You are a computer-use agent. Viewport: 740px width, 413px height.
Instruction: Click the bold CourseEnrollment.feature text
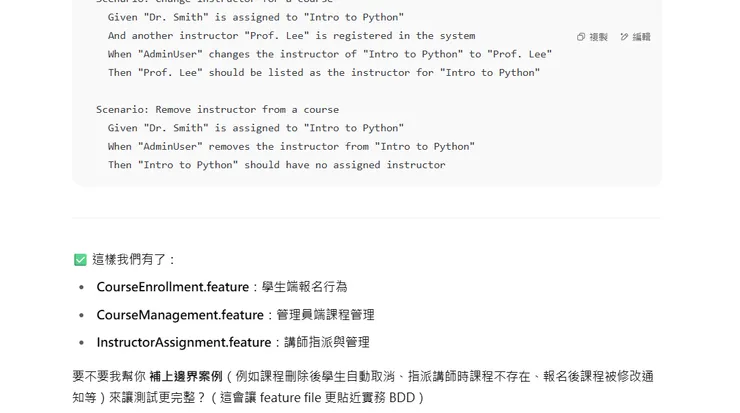pyautogui.click(x=172, y=287)
